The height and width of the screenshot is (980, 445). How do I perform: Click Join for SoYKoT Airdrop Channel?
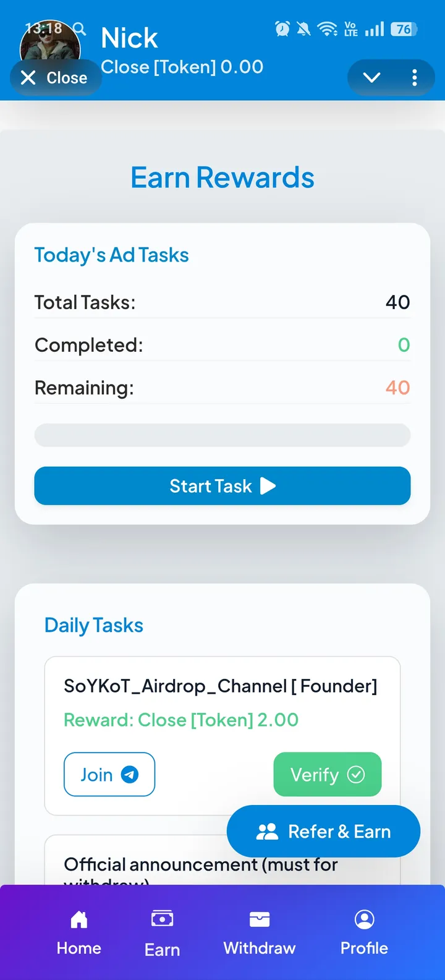109,774
